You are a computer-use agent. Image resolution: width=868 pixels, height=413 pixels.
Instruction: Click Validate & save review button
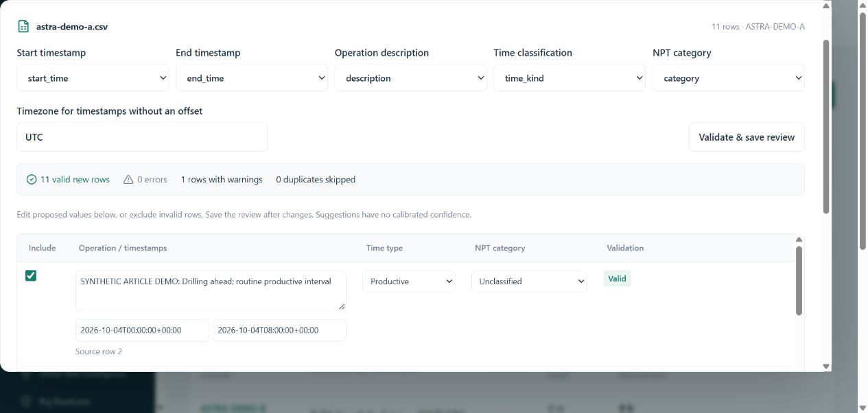point(747,137)
